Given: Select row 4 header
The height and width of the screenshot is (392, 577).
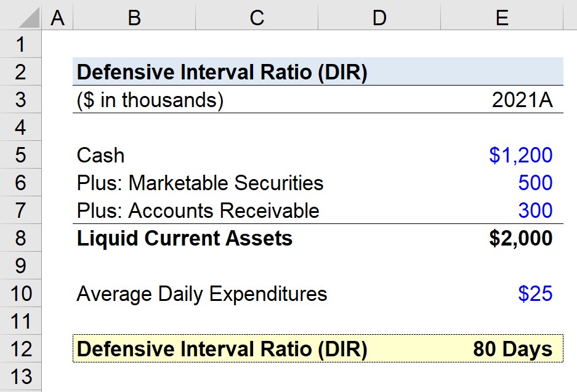Looking at the screenshot, I should pos(20,127).
